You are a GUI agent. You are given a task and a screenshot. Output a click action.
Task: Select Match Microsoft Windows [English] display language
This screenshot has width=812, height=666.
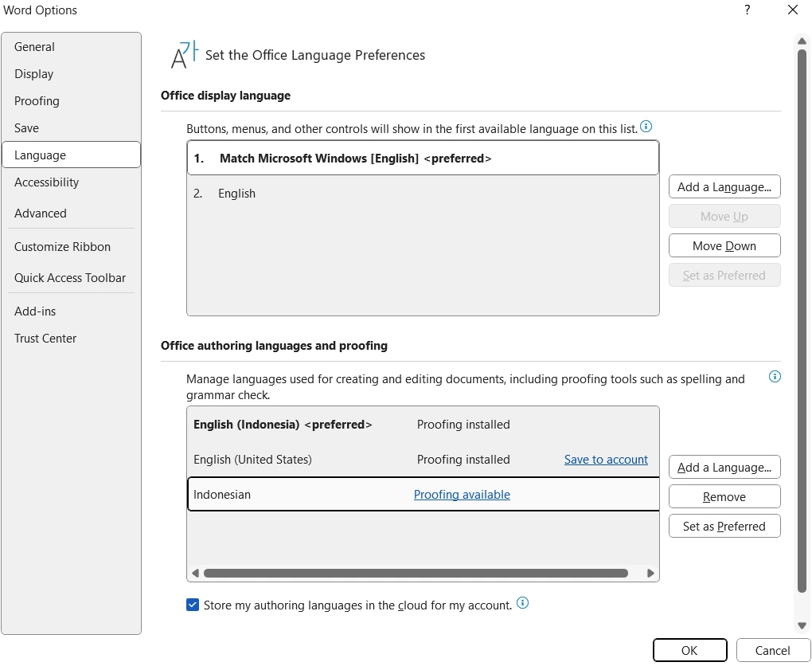[x=423, y=158]
